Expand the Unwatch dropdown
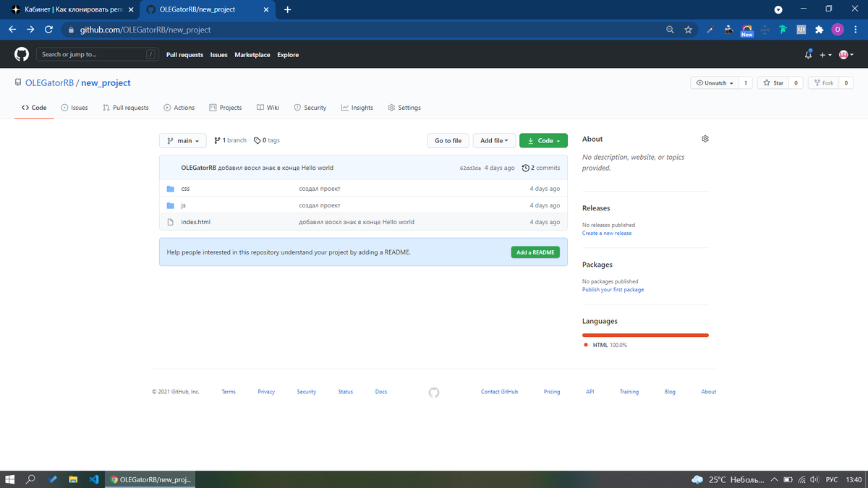This screenshot has height=488, width=868. click(714, 83)
